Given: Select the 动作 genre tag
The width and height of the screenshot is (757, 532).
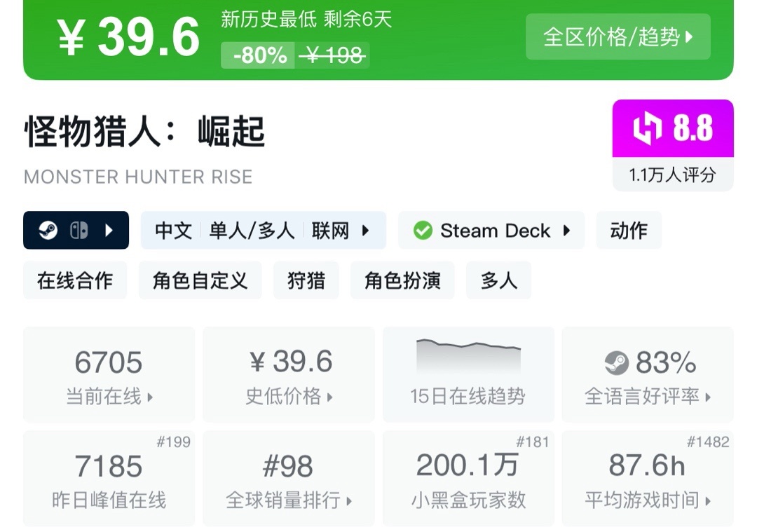Looking at the screenshot, I should 629,231.
